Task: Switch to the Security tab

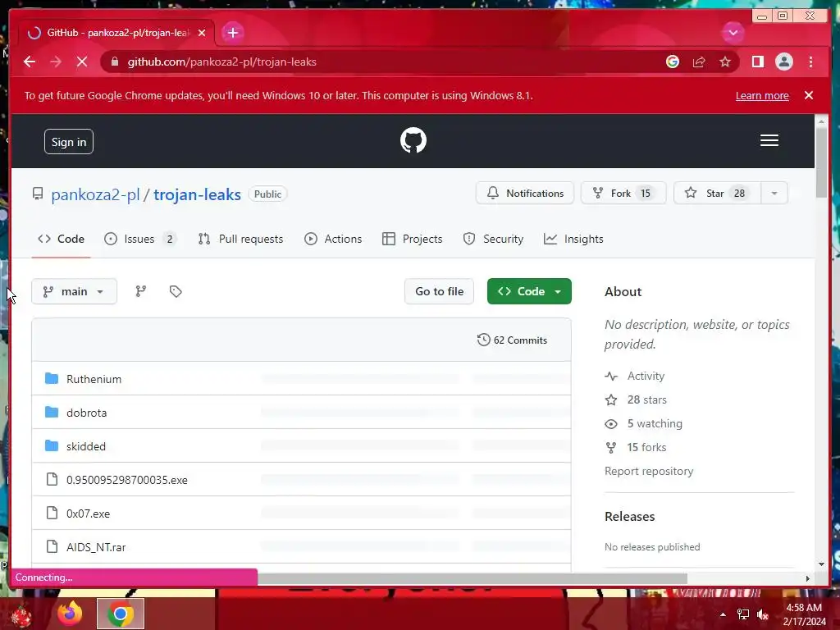Action: pyautogui.click(x=493, y=239)
